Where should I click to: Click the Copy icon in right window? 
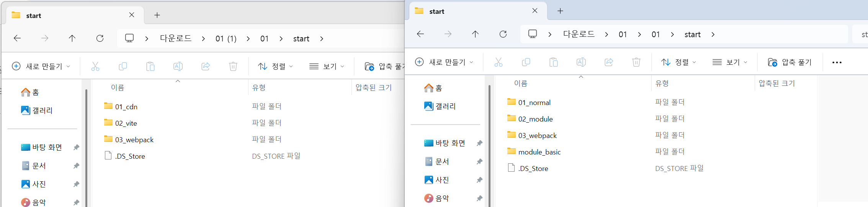click(x=526, y=62)
